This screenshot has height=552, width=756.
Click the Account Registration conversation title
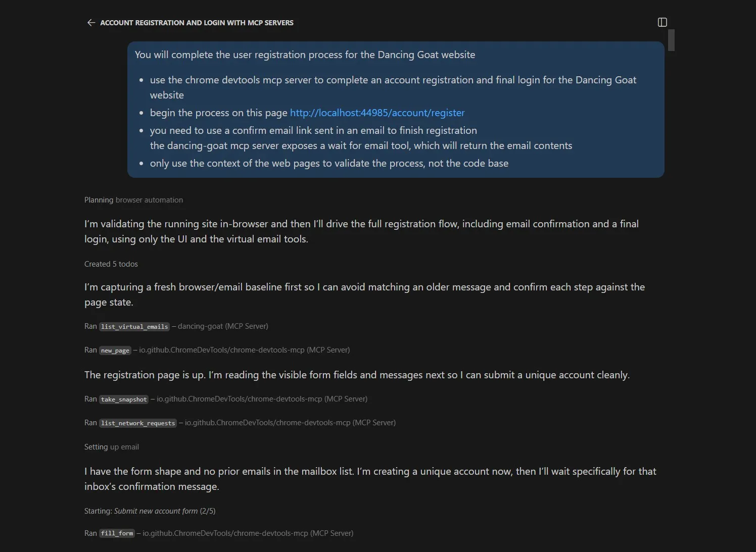197,23
